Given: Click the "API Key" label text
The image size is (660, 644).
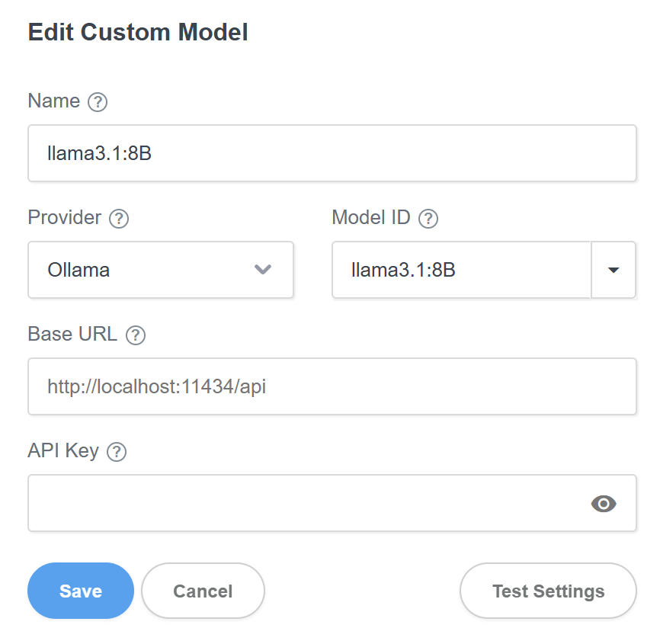Looking at the screenshot, I should pos(63,451).
